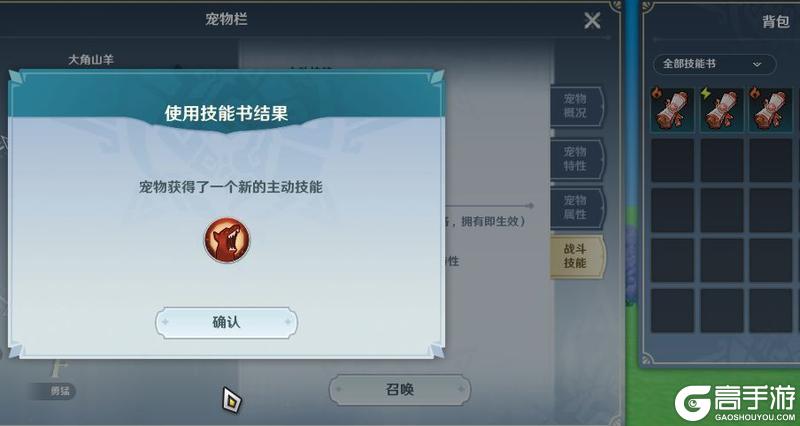Click the empty slot under the lightning scroll
The image size is (800, 426).
tap(721, 160)
